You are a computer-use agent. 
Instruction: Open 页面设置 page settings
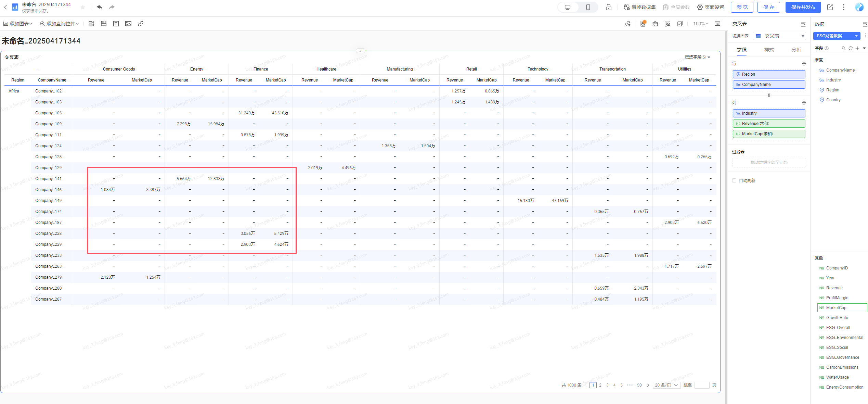point(711,7)
